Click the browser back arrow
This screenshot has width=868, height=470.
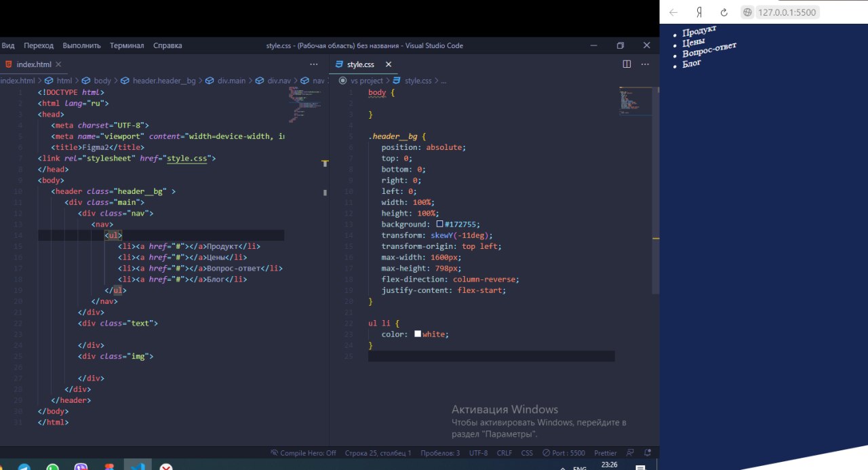coord(673,12)
